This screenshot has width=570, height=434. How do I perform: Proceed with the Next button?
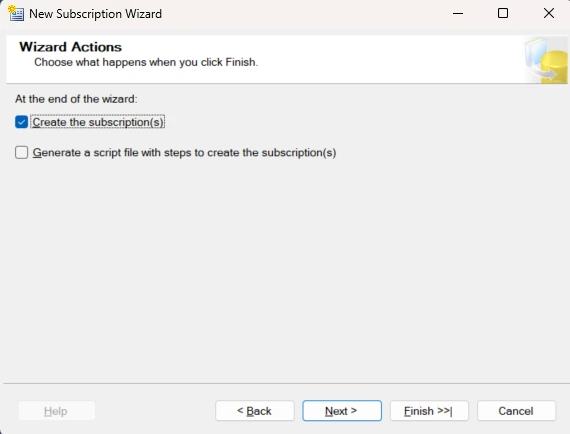[342, 411]
